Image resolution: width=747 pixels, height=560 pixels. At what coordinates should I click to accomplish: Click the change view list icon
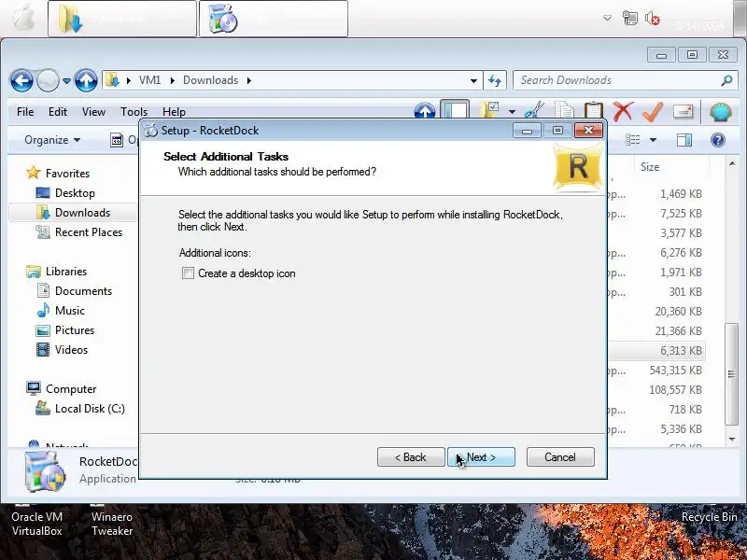coord(633,139)
